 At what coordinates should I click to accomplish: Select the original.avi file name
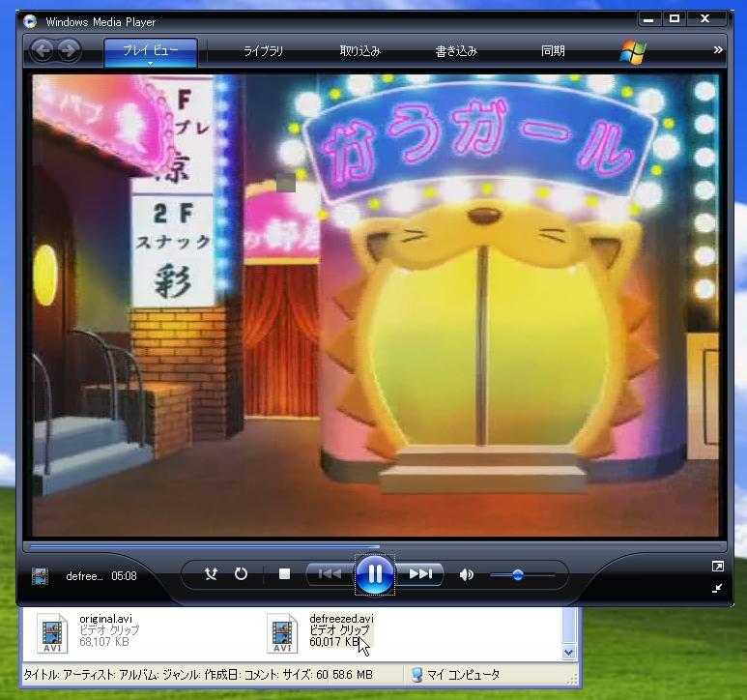click(x=105, y=619)
